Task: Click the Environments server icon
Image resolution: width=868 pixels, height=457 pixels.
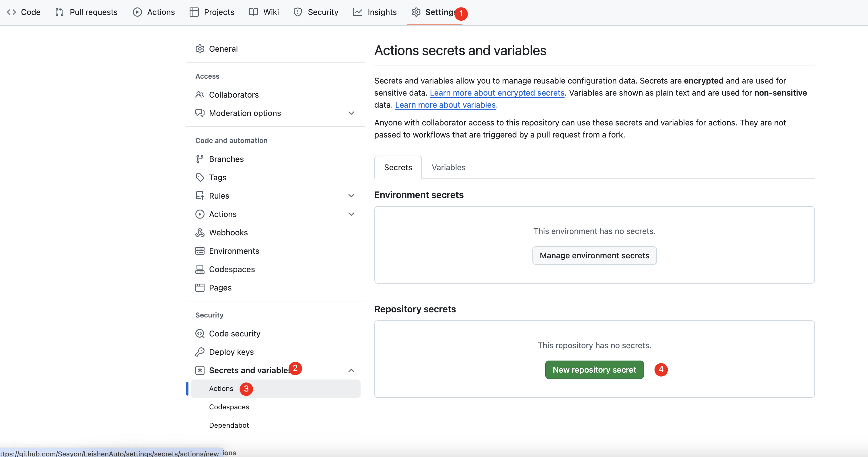Action: pyautogui.click(x=200, y=251)
